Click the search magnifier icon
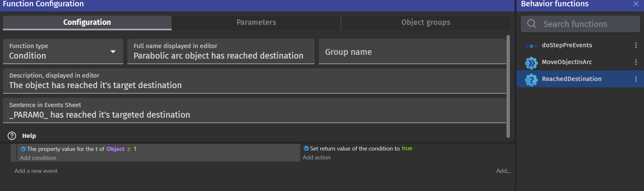This screenshot has height=191, width=644. tap(532, 24)
